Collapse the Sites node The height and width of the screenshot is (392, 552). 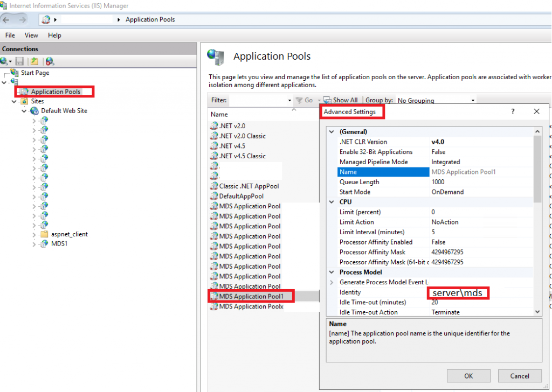pos(14,101)
